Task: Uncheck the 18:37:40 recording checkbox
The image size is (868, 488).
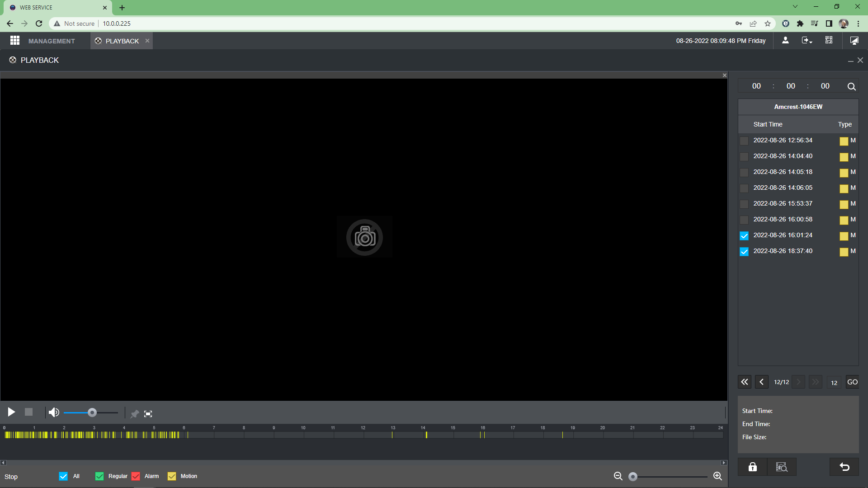Action: tap(744, 252)
